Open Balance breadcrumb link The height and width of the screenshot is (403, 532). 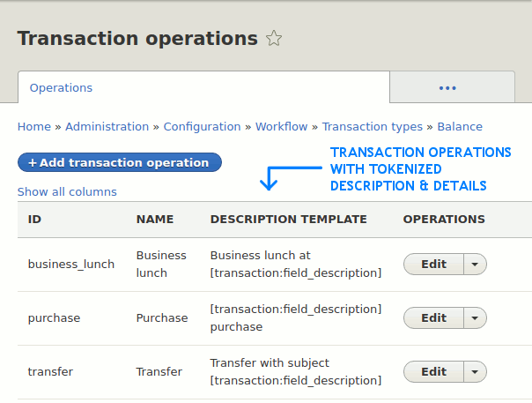pyautogui.click(x=460, y=126)
